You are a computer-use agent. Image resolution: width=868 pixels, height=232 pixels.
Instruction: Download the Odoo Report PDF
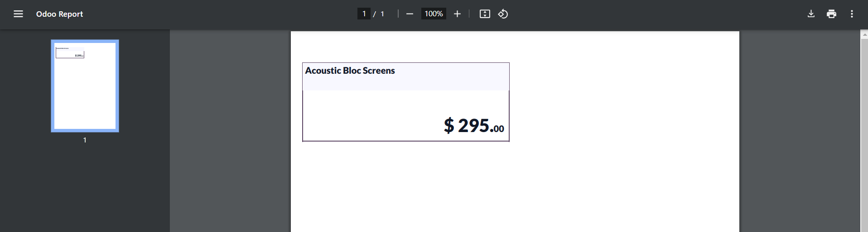[811, 14]
